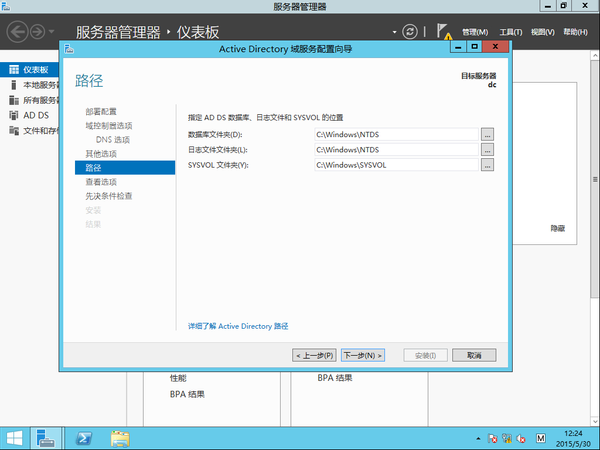Browse for SYSVOL 文件夹 with the ... button
Screen dimensions: 600x450
point(487,165)
